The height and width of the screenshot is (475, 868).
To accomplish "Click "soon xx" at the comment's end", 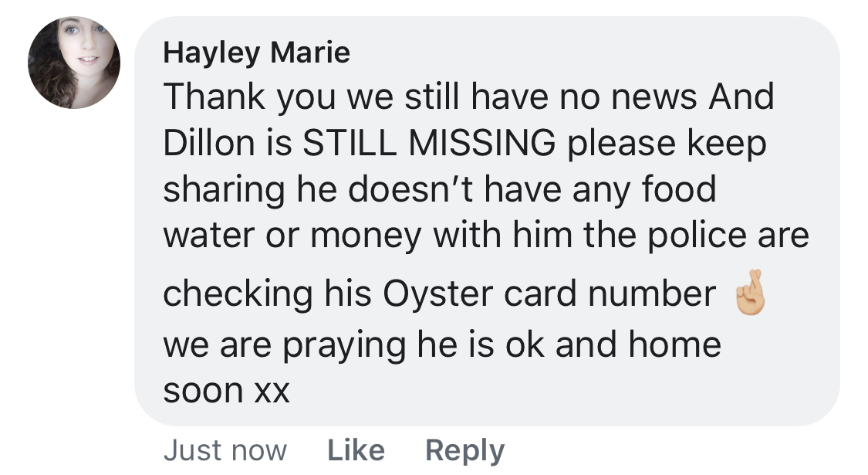I will pyautogui.click(x=226, y=392).
